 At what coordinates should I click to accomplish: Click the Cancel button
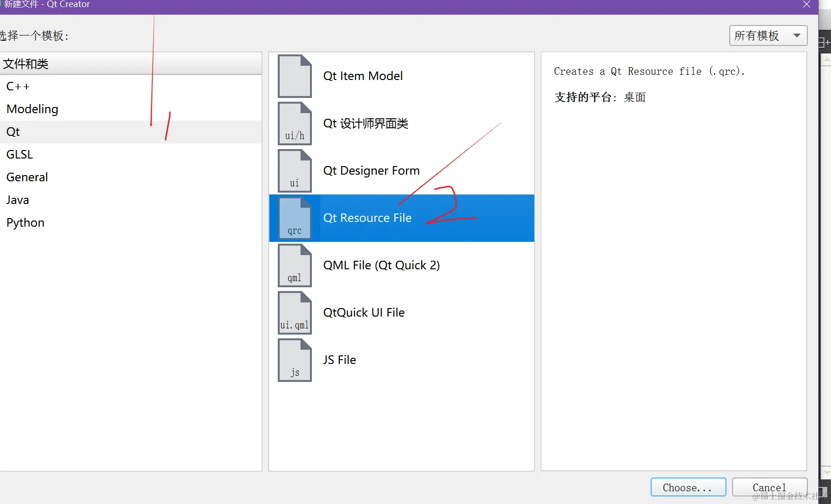point(769,487)
